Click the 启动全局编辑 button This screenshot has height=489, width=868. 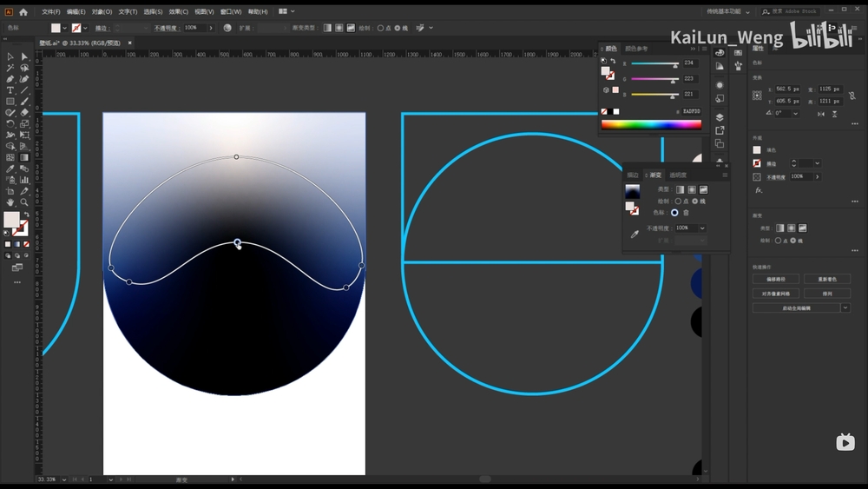796,308
